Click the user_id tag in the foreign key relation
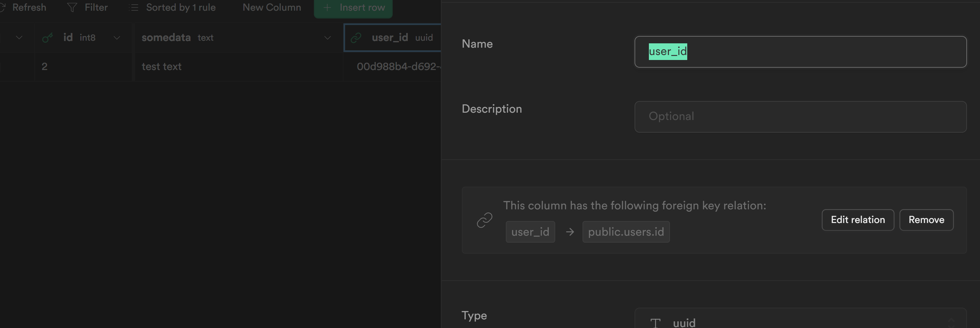The image size is (980, 328). coord(530,232)
